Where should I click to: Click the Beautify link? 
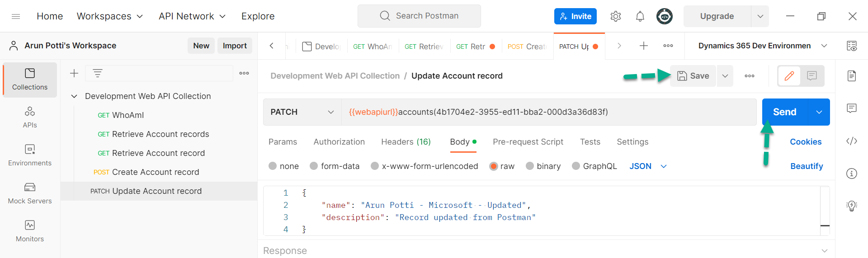[x=807, y=166]
